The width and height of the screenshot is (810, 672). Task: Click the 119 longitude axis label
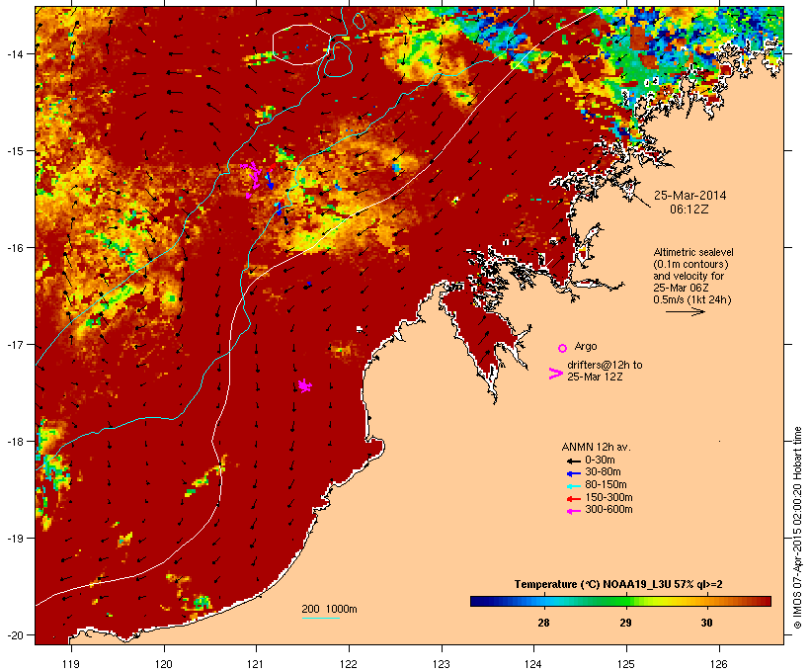click(71, 664)
